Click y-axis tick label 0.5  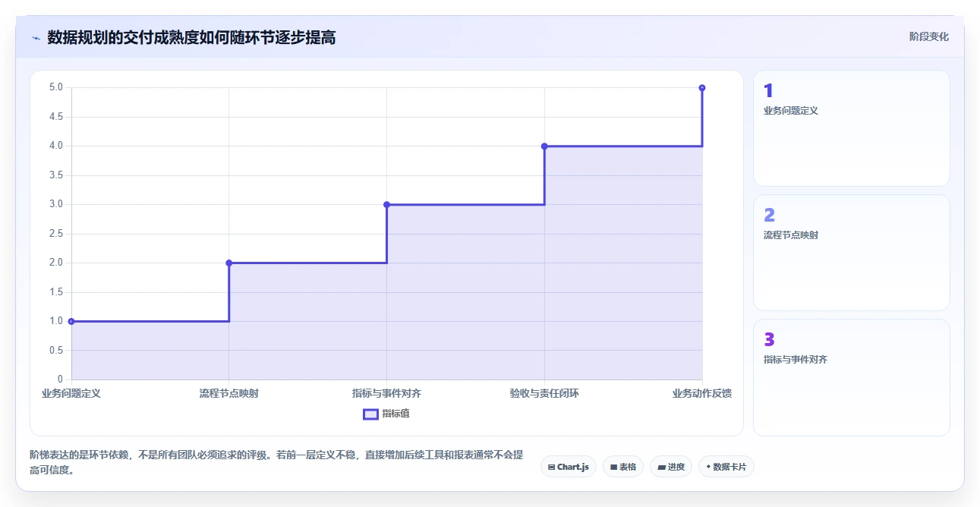point(56,350)
